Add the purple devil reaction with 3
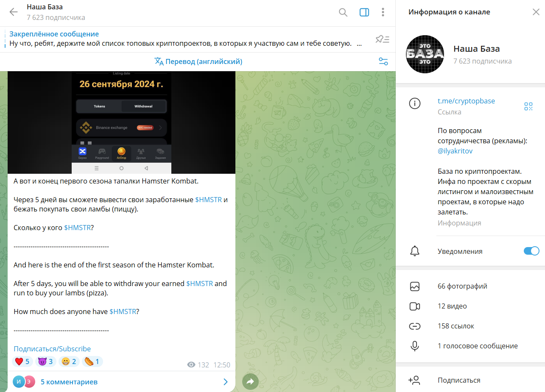 click(x=45, y=361)
